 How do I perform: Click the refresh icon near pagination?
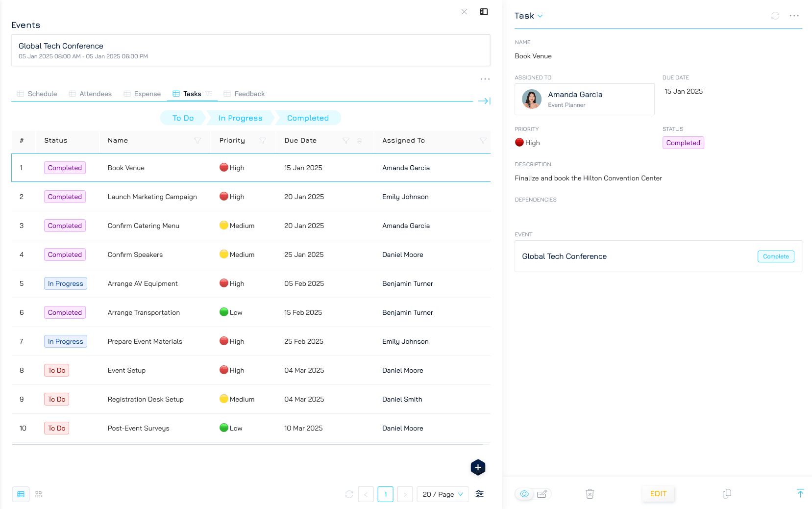(x=349, y=494)
